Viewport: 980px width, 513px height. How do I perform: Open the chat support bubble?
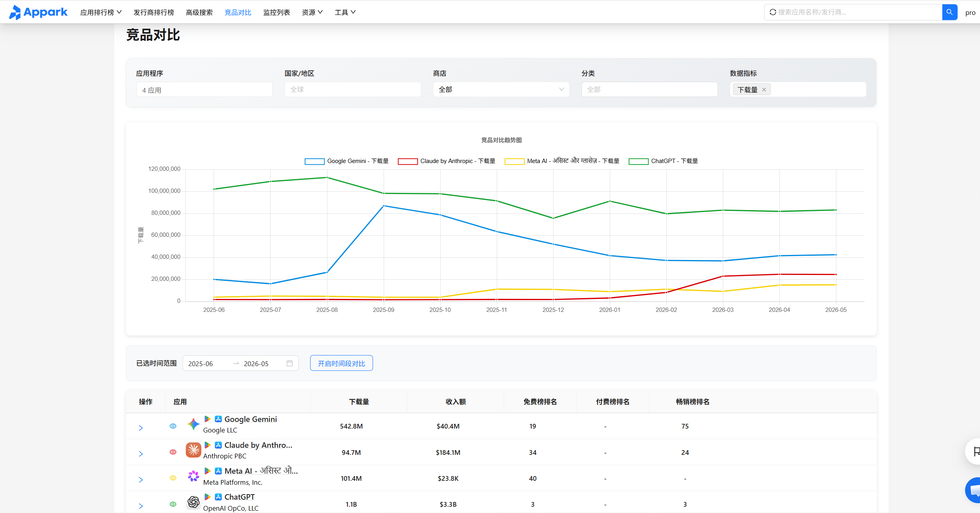(974, 490)
